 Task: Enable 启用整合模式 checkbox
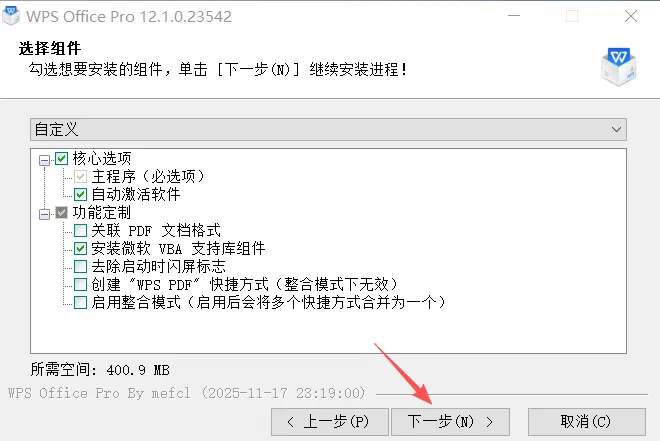pyautogui.click(x=80, y=302)
